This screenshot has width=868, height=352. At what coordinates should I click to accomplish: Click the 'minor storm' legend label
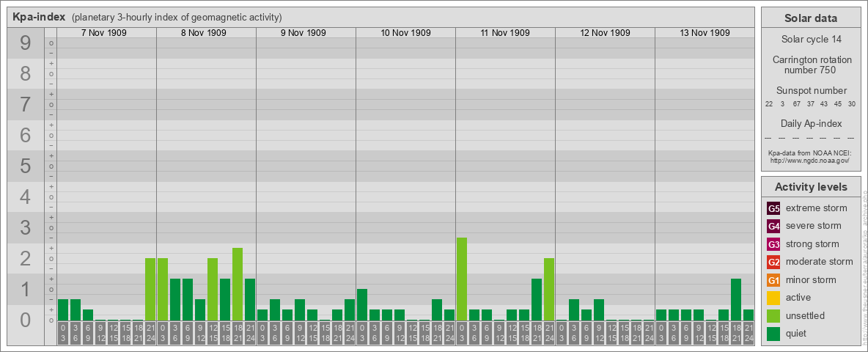tap(811, 279)
